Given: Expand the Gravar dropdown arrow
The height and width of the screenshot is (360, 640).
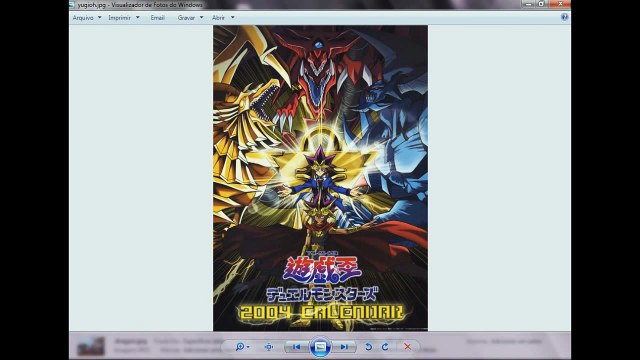Looking at the screenshot, I should coord(201,18).
